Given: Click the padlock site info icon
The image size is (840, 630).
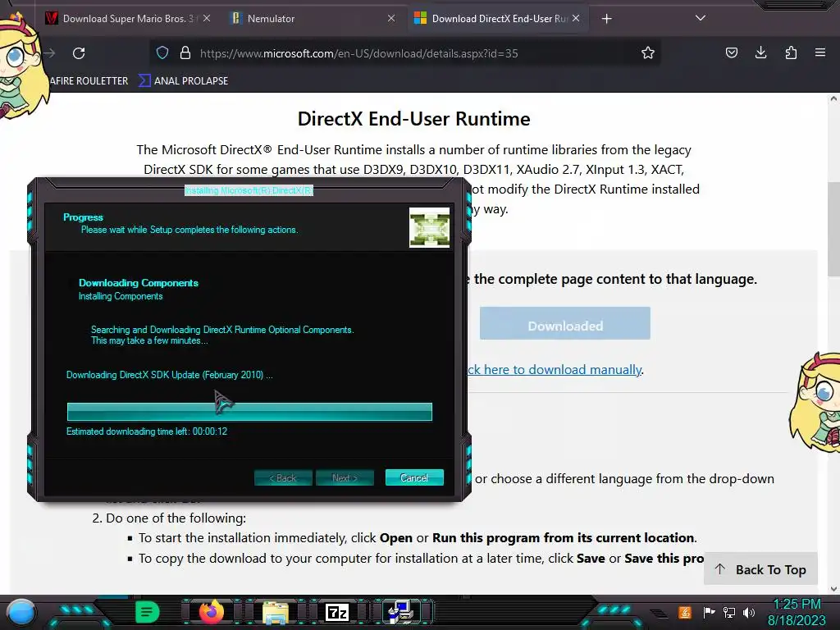Looking at the screenshot, I should [185, 52].
